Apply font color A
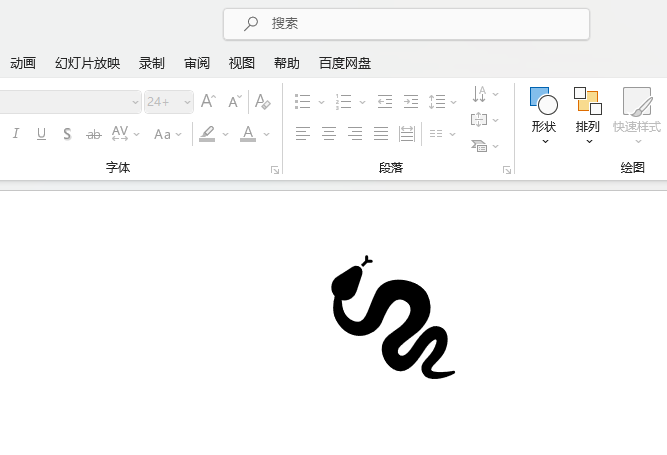Image resolution: width=667 pixels, height=455 pixels. click(x=248, y=134)
